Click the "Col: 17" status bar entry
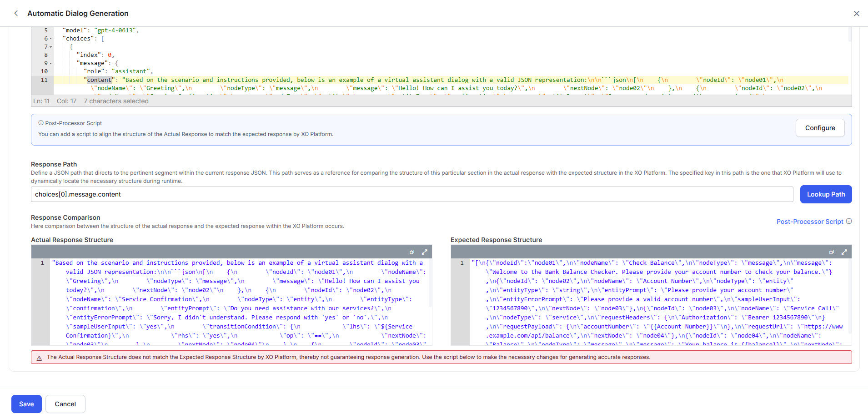Viewport: 868px width, 414px height. 66,101
